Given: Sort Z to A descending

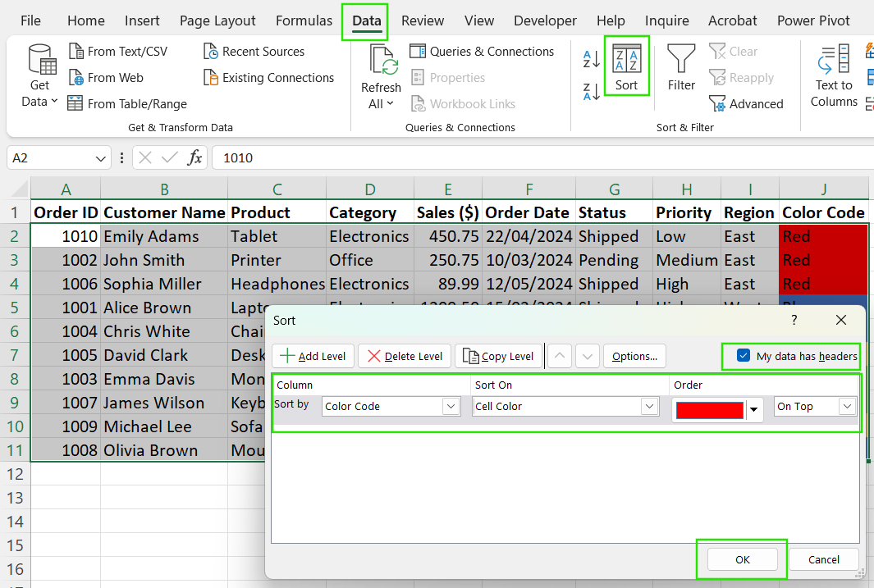Looking at the screenshot, I should pos(591,92).
